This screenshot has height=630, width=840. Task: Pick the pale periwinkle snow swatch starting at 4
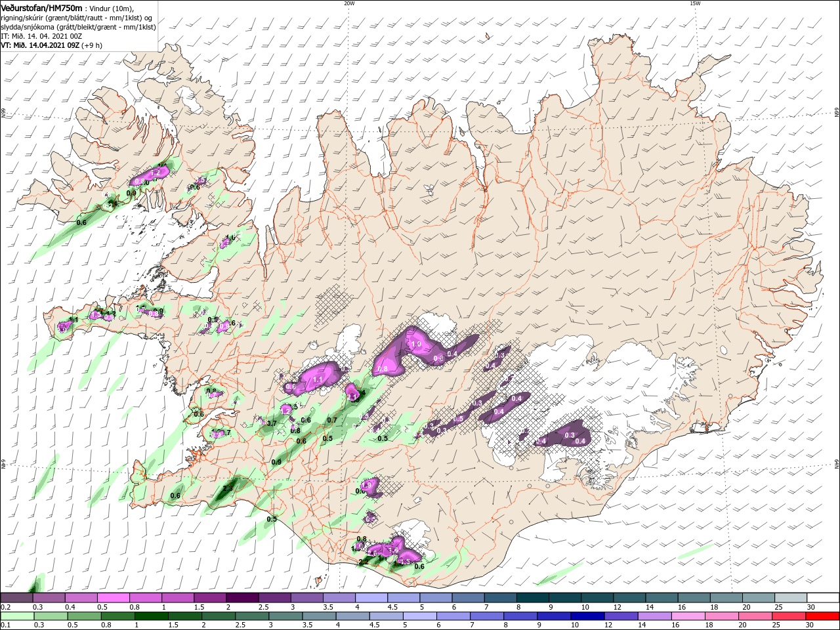370,598
